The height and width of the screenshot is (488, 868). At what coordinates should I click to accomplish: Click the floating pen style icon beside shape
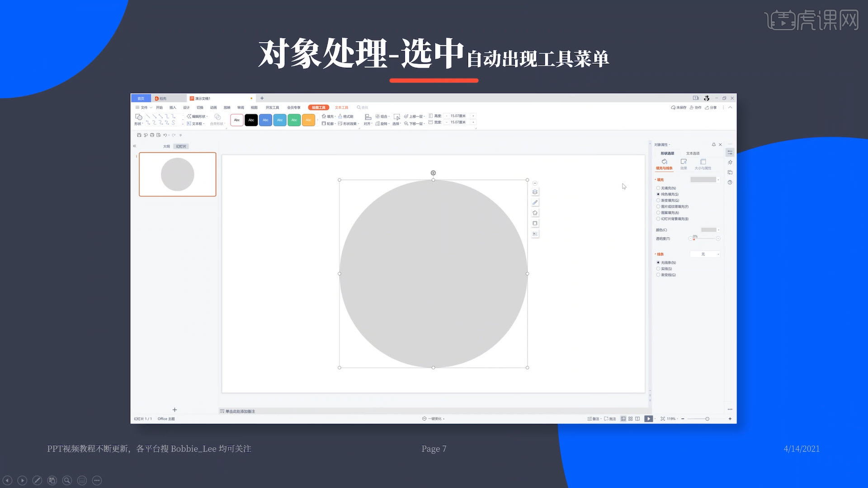535,202
